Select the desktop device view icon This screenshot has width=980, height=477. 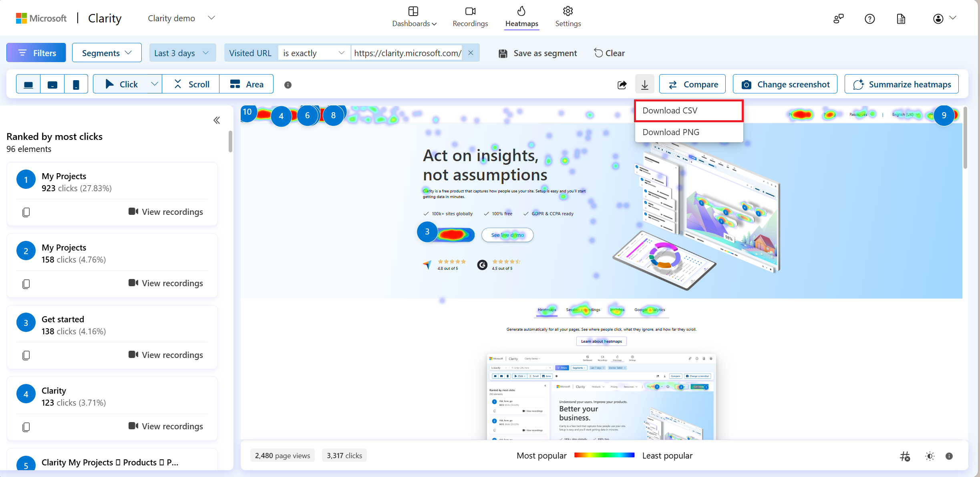(28, 84)
